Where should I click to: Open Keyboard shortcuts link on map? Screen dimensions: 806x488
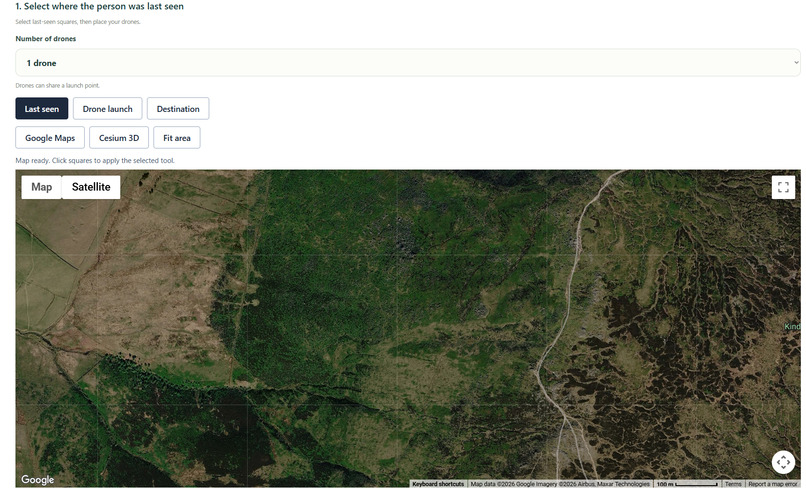(438, 484)
